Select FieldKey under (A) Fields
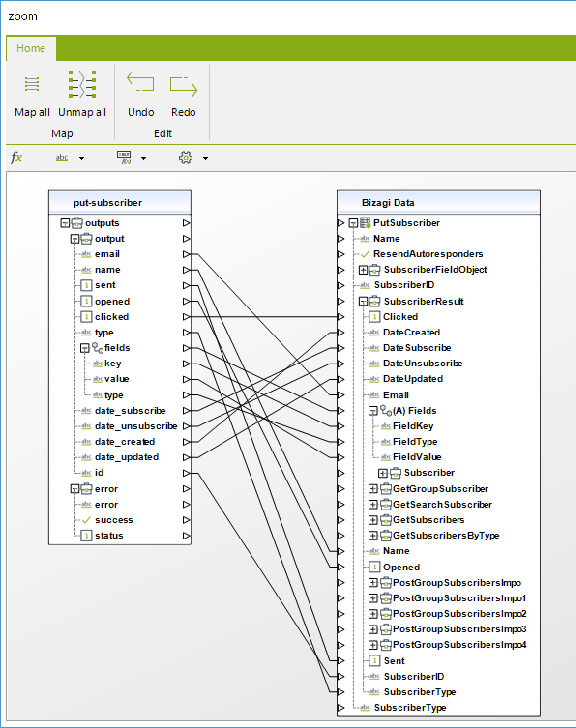The height and width of the screenshot is (728, 576). click(413, 426)
